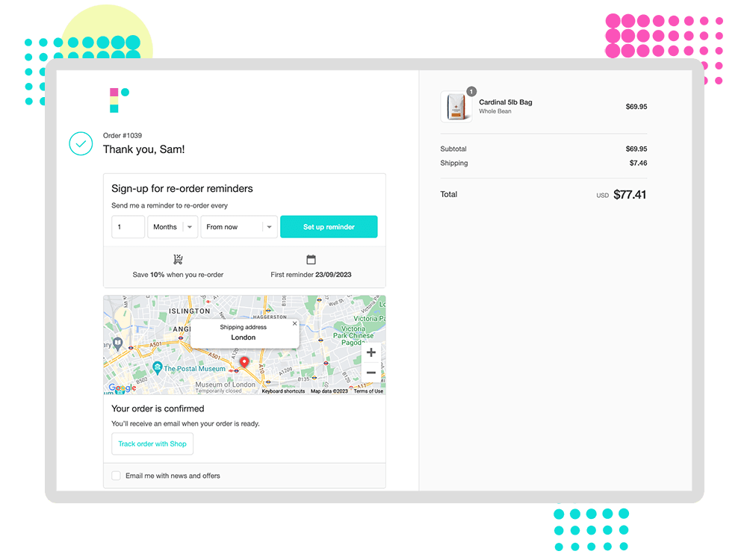Click the order confirmed checkmark icon
This screenshot has height=560, width=747.
(x=81, y=144)
